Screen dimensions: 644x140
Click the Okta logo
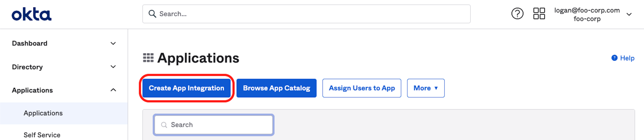(x=32, y=14)
